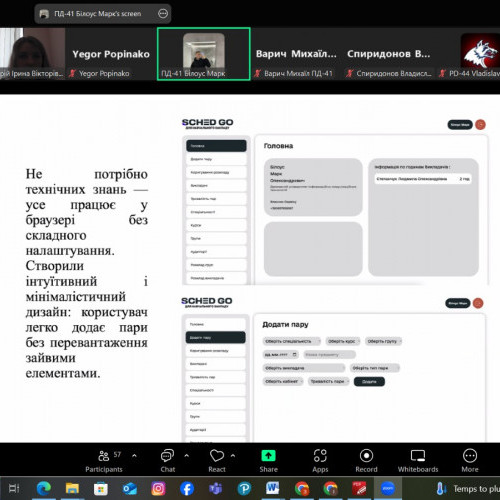This screenshot has width=500, height=500.
Task: Click muted mic icon beside PD-44 Vladislav
Action: [x=442, y=73]
